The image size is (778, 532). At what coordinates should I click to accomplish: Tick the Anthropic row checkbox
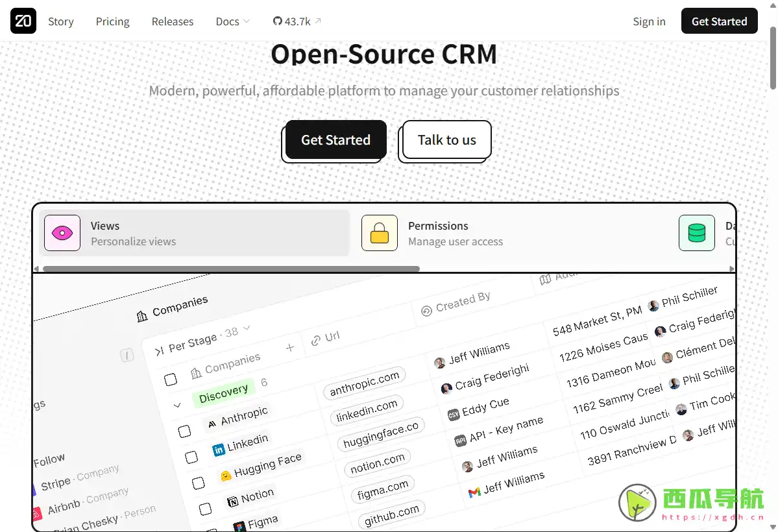[185, 431]
